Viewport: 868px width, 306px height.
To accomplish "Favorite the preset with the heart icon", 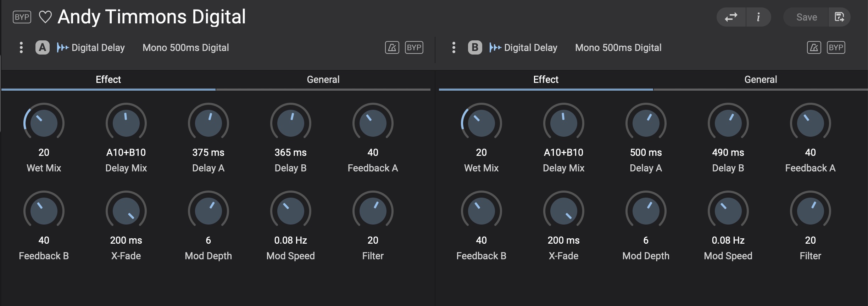I will click(x=45, y=17).
